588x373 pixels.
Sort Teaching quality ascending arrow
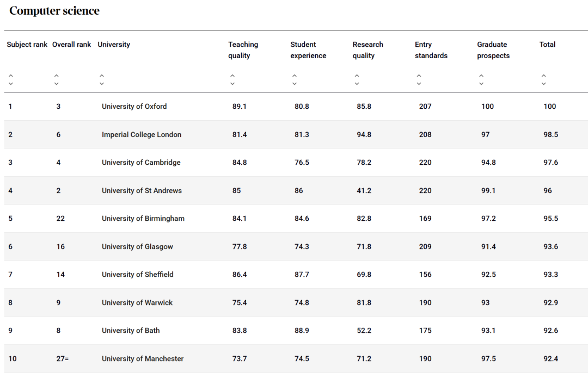pyautogui.click(x=232, y=76)
